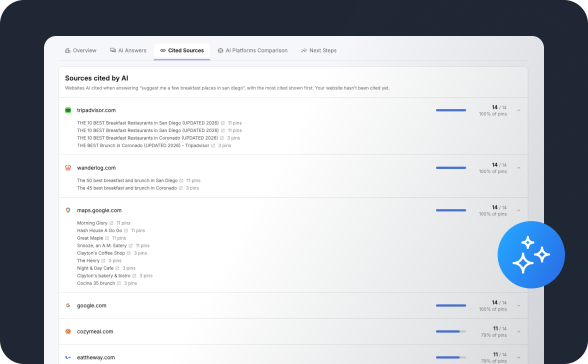Click the 79% of pins text for cozymeal.com

tap(494, 335)
